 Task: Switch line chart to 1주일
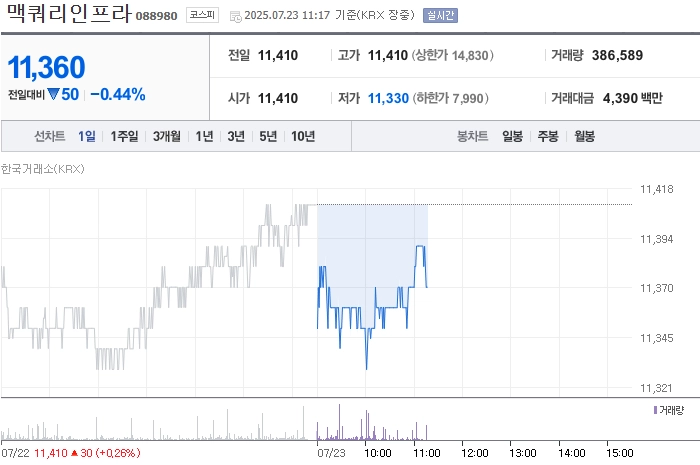pyautogui.click(x=124, y=136)
